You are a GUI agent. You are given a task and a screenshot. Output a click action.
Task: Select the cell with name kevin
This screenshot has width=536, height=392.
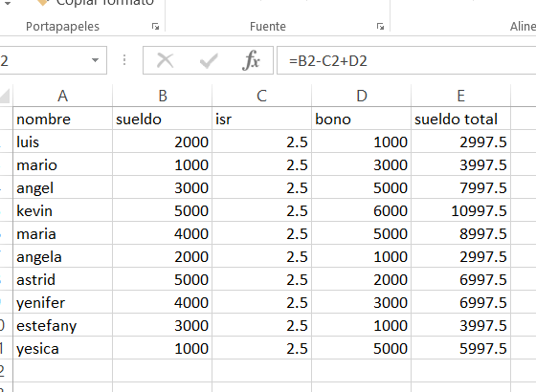[63, 210]
